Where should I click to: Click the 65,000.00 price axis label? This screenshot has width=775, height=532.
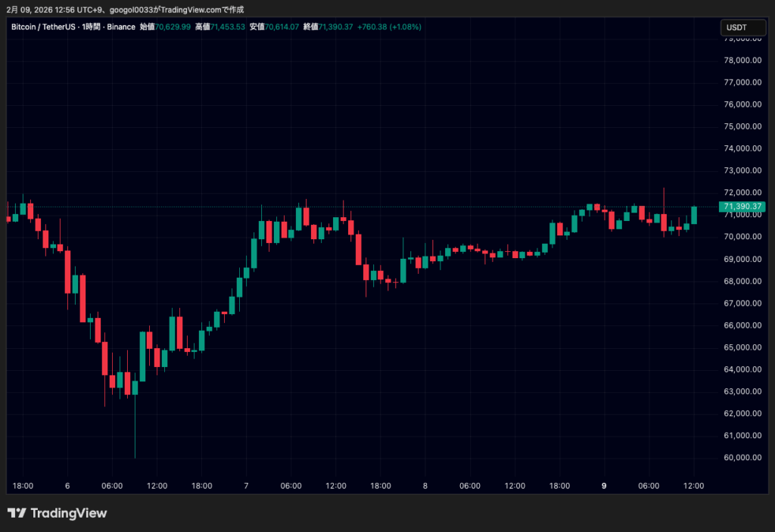742,347
